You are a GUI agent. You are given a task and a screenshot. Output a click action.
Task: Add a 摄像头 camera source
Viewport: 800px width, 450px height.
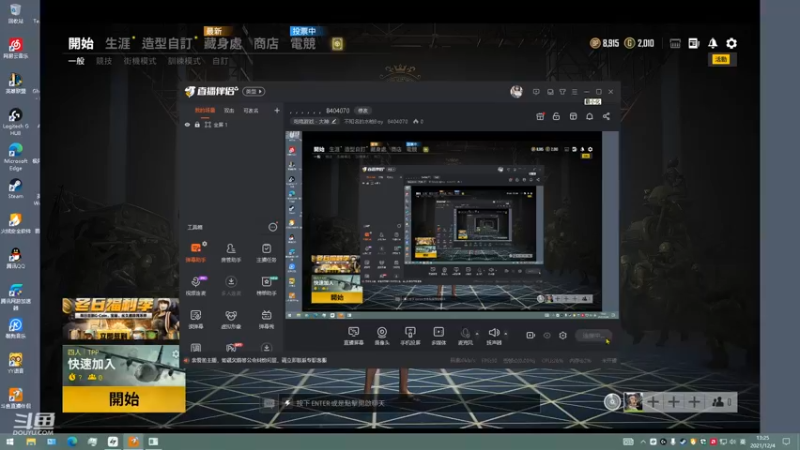382,336
